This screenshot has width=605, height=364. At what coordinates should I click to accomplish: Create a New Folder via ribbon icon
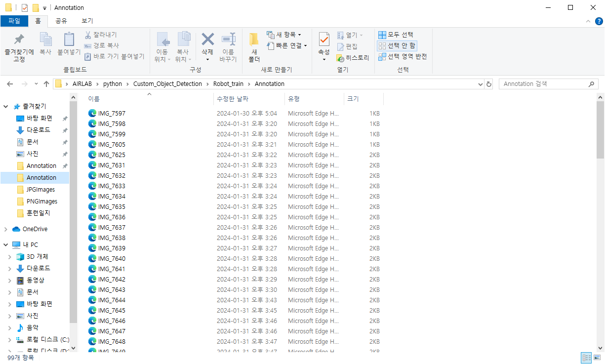click(x=254, y=40)
